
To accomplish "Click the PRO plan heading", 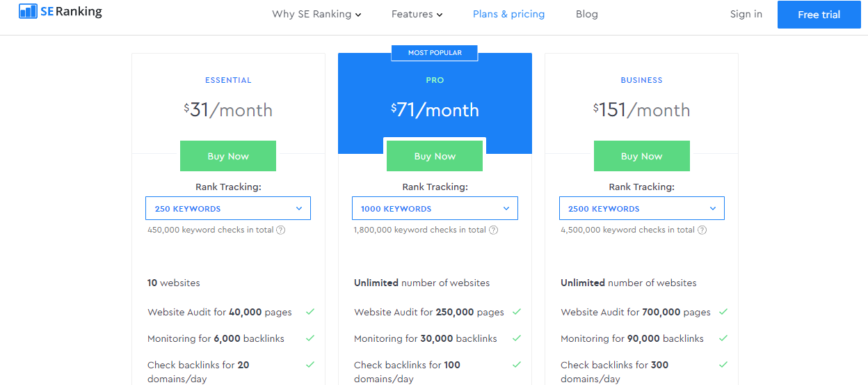I will (x=435, y=80).
